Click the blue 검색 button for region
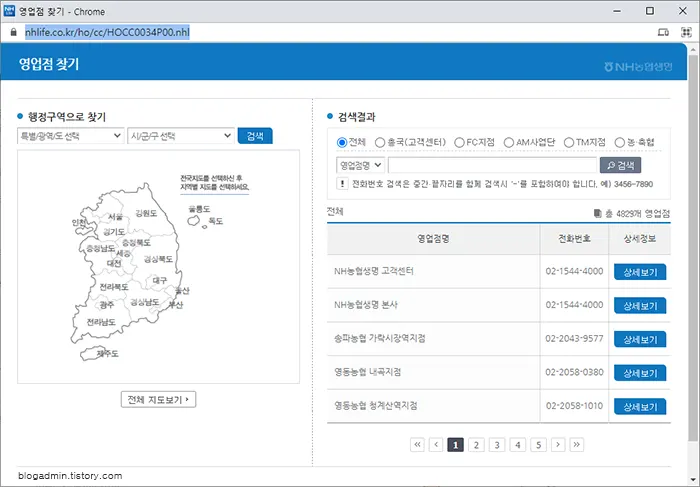Image resolution: width=700 pixels, height=487 pixels. click(255, 136)
